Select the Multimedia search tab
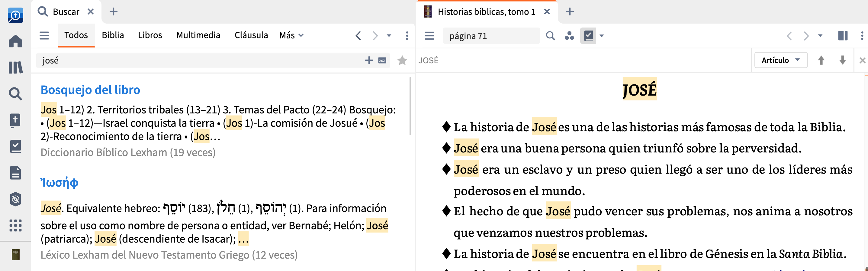 [198, 35]
